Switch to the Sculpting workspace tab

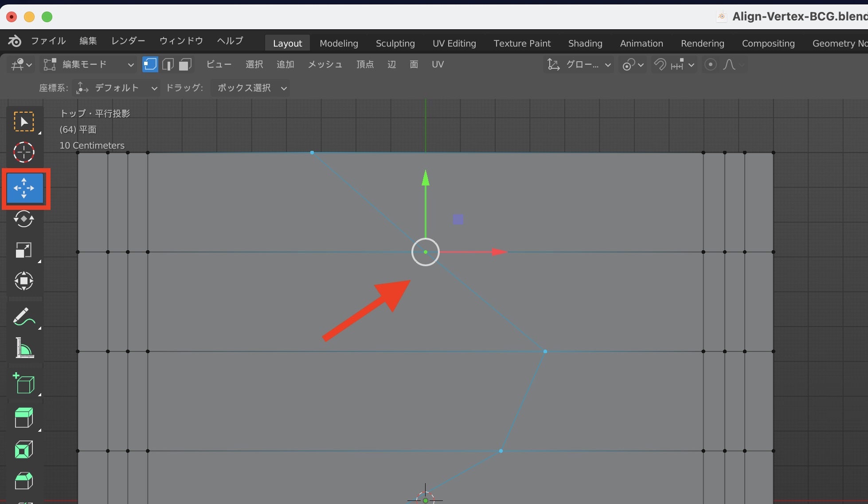point(395,43)
